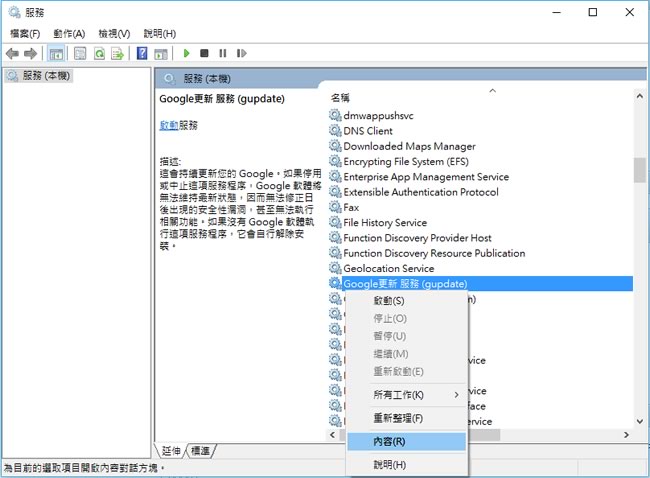Click gear icon beside dmwappushsvc
The image size is (650, 478).
coord(335,115)
